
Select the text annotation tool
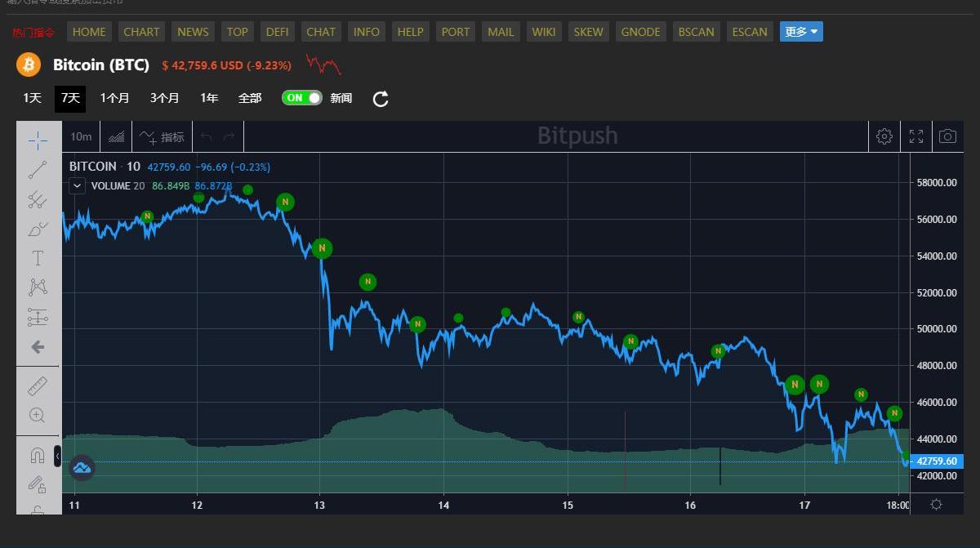(x=38, y=258)
